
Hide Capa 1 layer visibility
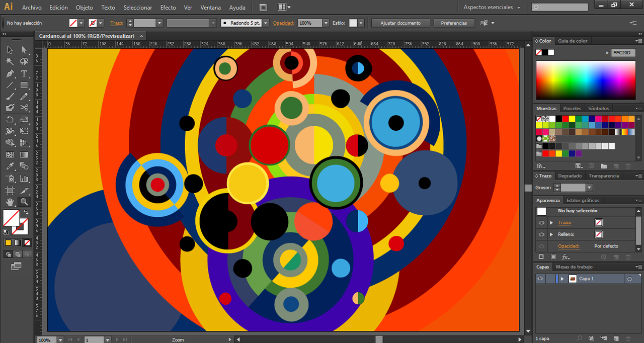point(541,279)
